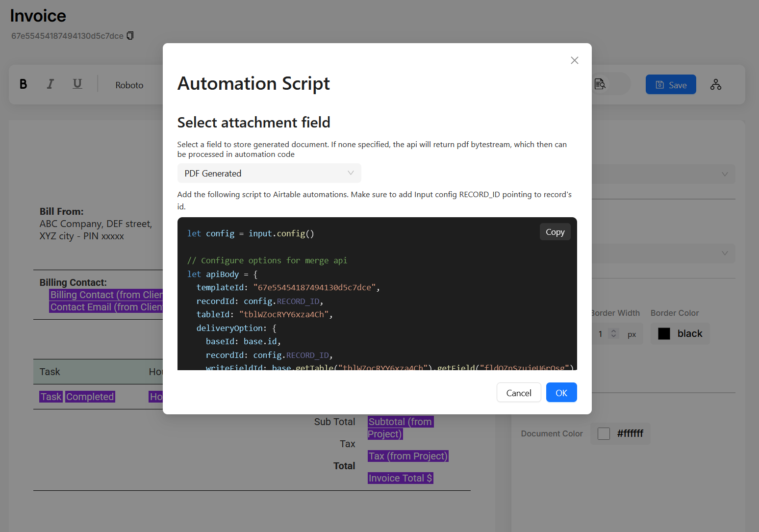Confirm the dialog with OK

pos(561,393)
